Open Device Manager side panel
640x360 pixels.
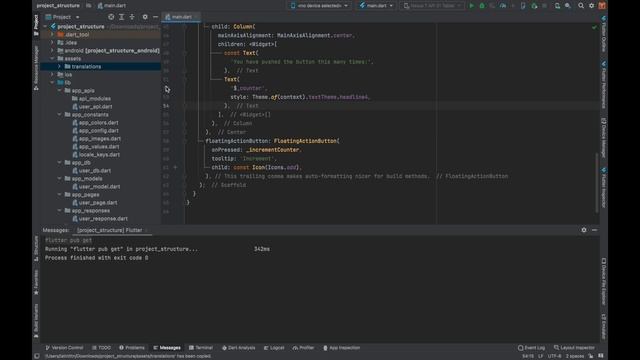click(603, 138)
